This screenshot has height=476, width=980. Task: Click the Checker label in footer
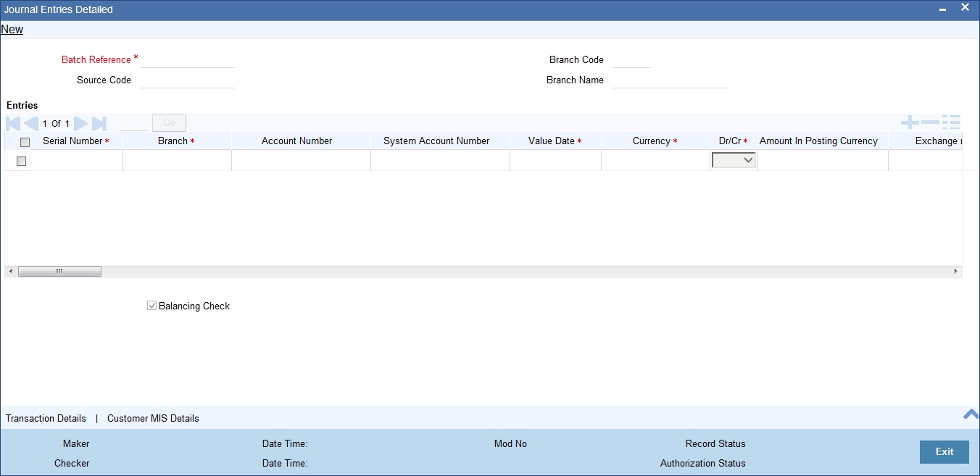point(72,463)
